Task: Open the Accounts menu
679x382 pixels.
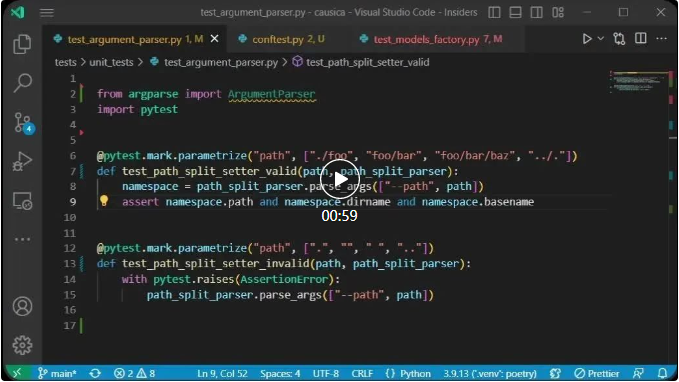Action: (x=22, y=306)
